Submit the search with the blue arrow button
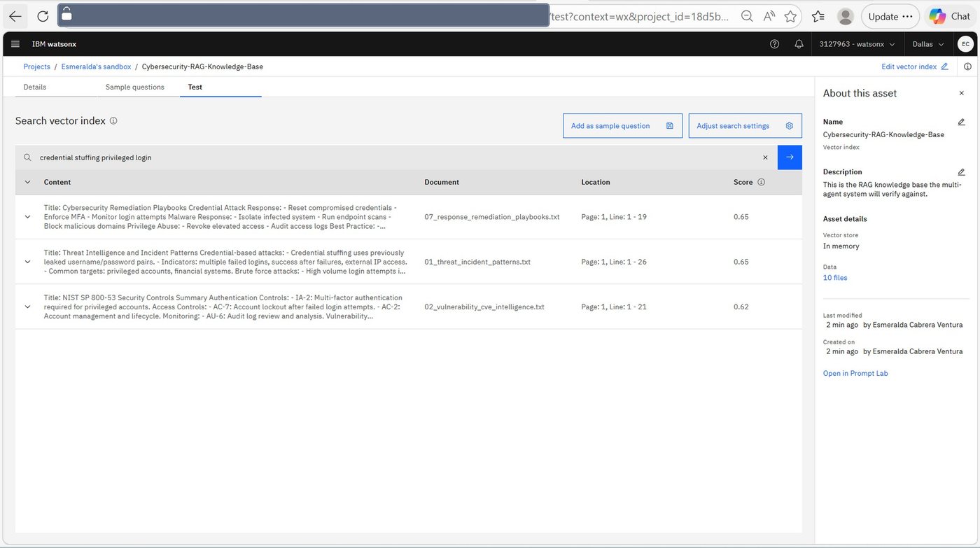Screen dimensions: 980x548 coord(790,157)
